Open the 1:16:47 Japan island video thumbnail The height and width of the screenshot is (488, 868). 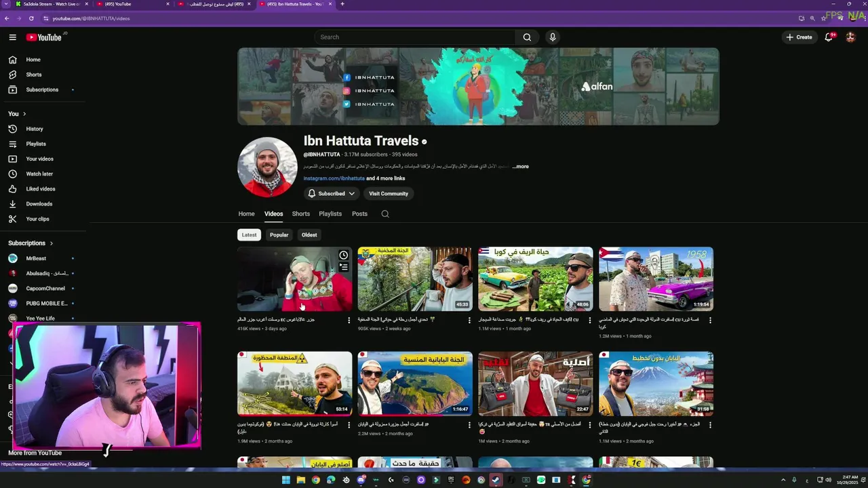coord(415,384)
